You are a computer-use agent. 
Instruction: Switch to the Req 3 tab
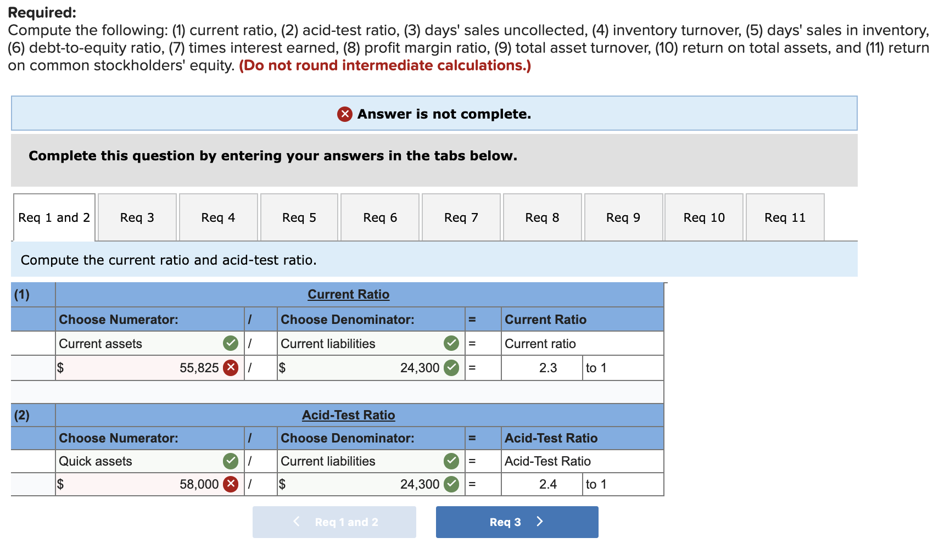[x=136, y=217]
